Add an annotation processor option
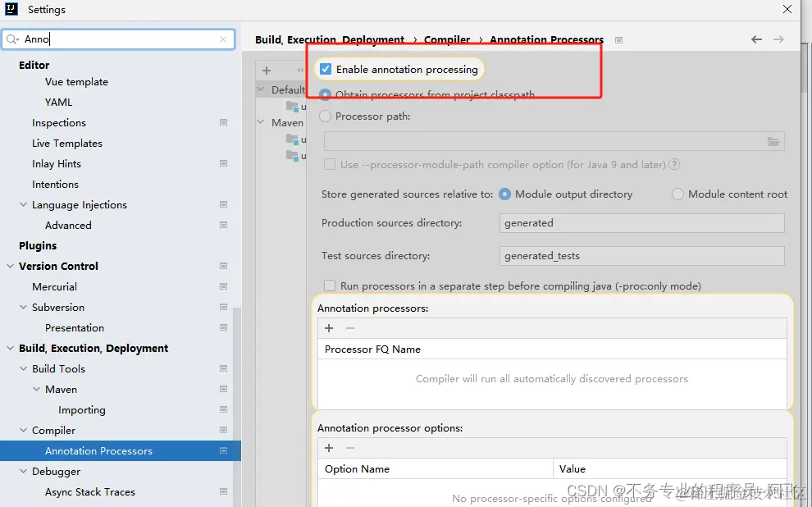Image resolution: width=812 pixels, height=507 pixels. (329, 448)
